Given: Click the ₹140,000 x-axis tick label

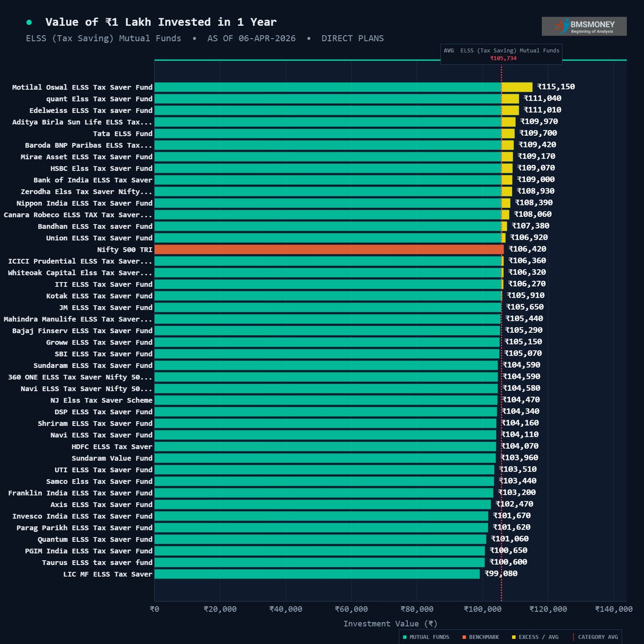Looking at the screenshot, I should 614,609.
